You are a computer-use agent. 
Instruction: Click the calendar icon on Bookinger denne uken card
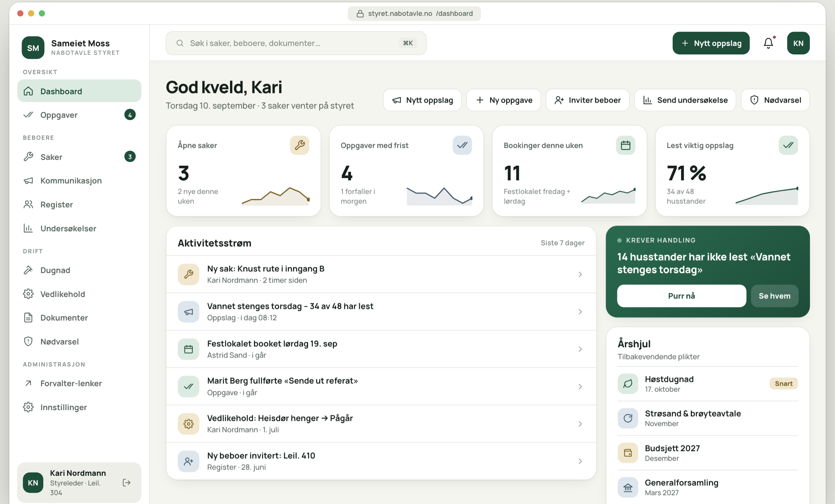point(625,145)
